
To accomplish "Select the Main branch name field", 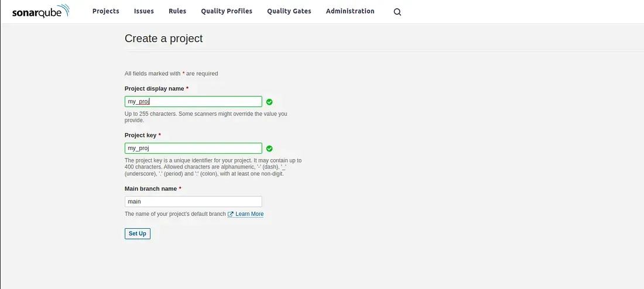I will coord(193,201).
